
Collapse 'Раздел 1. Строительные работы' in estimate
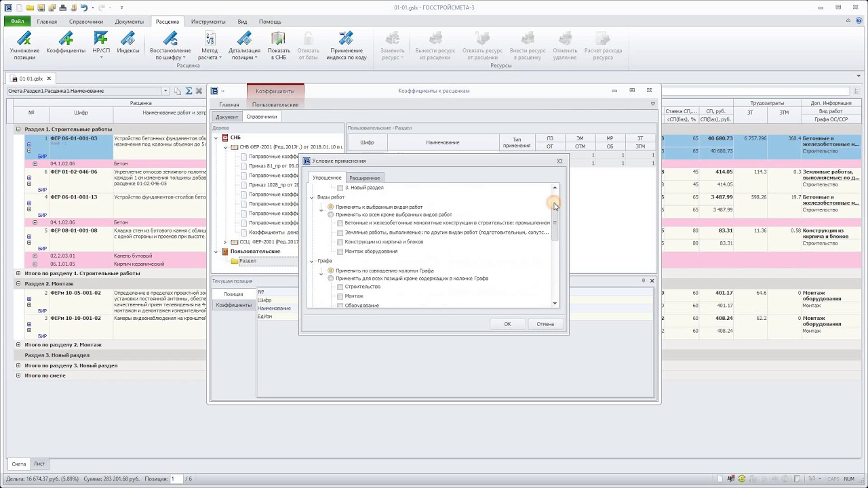coord(19,129)
